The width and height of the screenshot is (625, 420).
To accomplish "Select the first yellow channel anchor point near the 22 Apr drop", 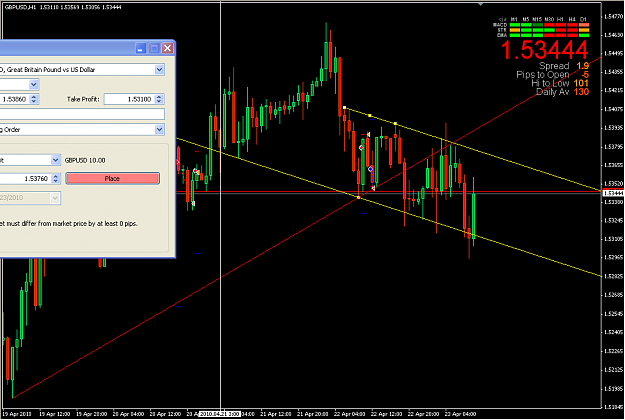I will (344, 107).
